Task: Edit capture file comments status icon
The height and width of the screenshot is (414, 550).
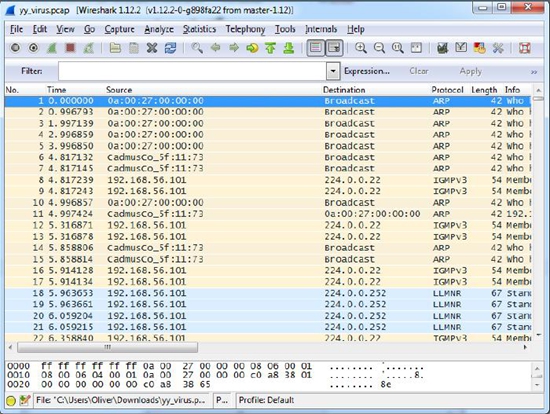Action: coord(24,400)
